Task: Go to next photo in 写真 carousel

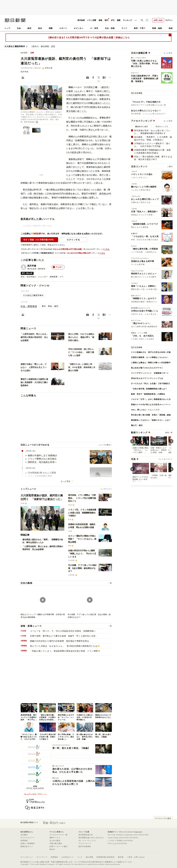Action: click(171, 469)
